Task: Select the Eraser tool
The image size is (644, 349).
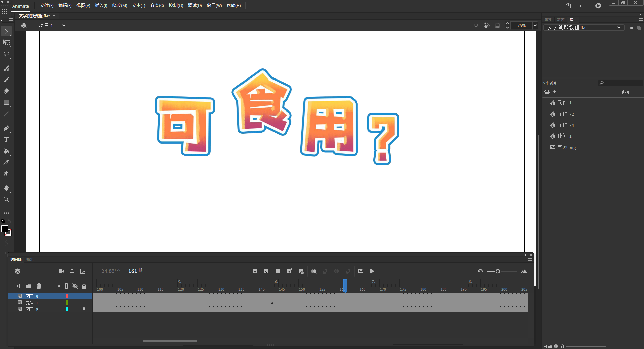Action: coord(6,91)
